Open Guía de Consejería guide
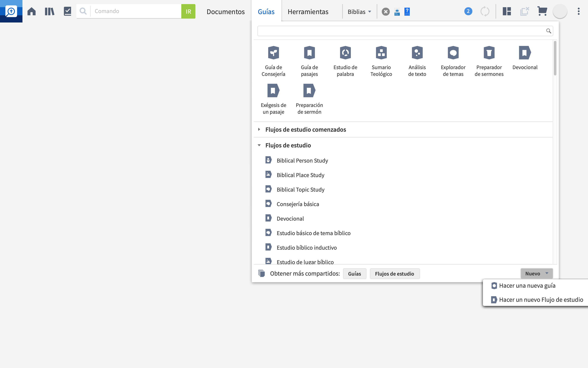588x368 pixels. (x=273, y=61)
